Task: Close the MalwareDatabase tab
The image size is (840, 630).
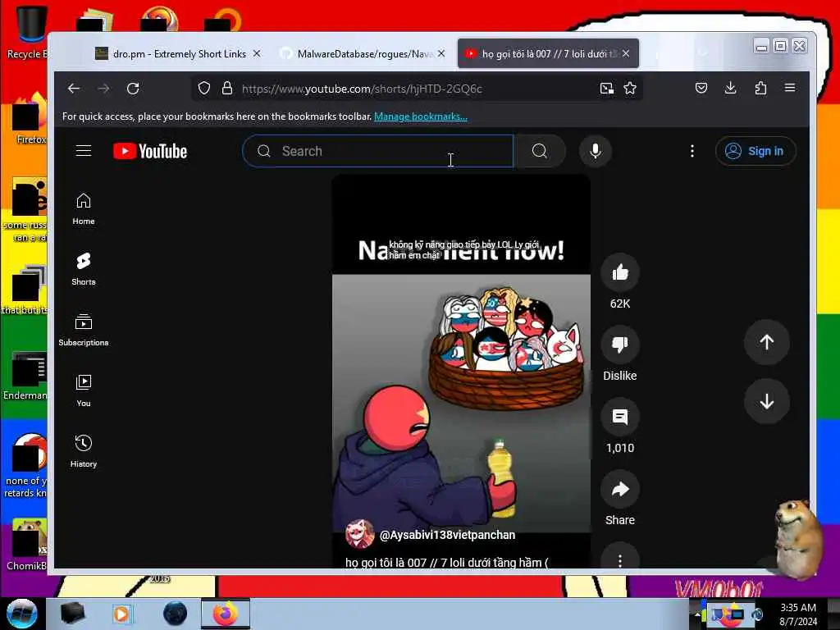Action: [441, 53]
